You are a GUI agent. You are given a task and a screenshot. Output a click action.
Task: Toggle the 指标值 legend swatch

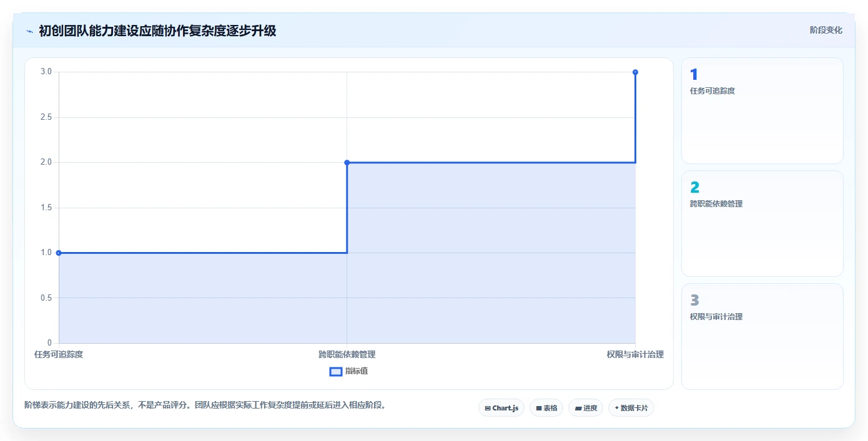336,371
